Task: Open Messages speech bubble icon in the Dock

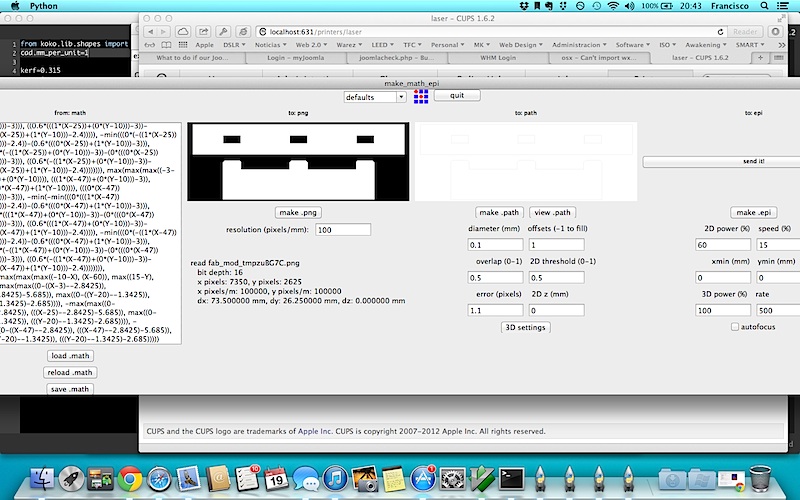Action: pyautogui.click(x=306, y=479)
